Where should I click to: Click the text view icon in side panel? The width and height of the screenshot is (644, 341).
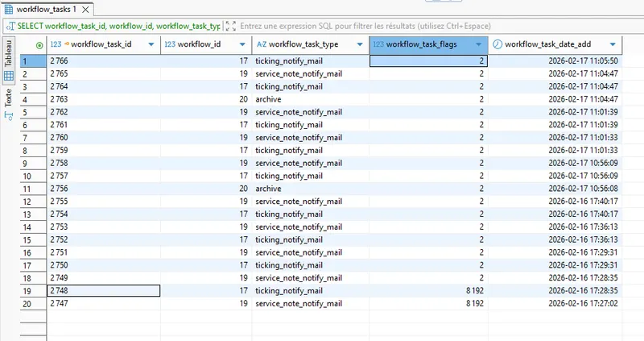pyautogui.click(x=9, y=116)
